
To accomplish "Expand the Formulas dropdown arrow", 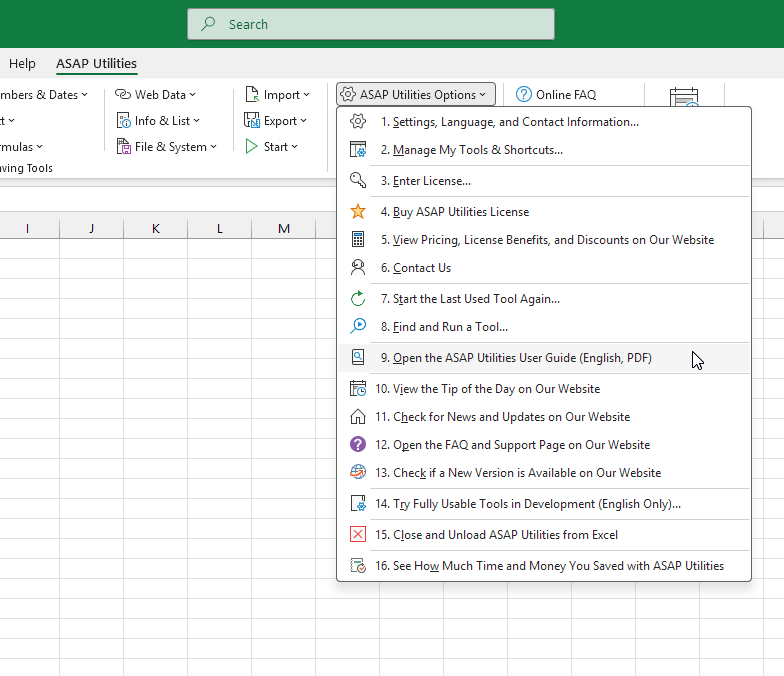I will click(40, 146).
